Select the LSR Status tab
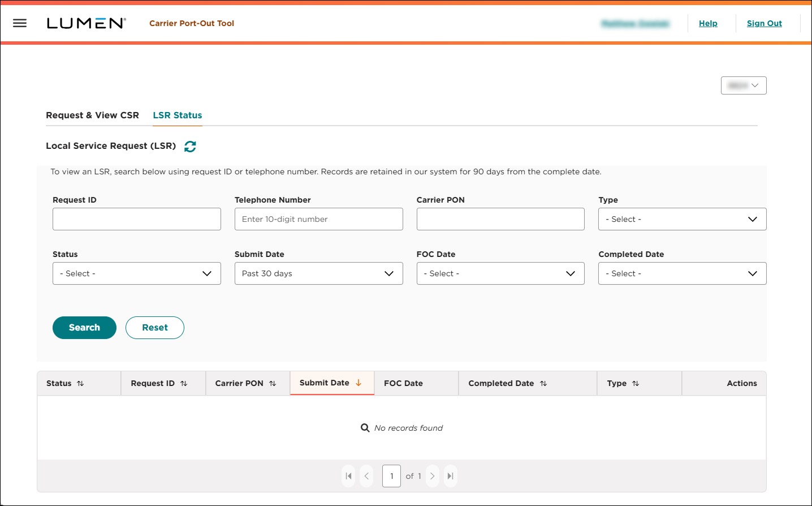This screenshot has height=506, width=812. click(x=178, y=115)
